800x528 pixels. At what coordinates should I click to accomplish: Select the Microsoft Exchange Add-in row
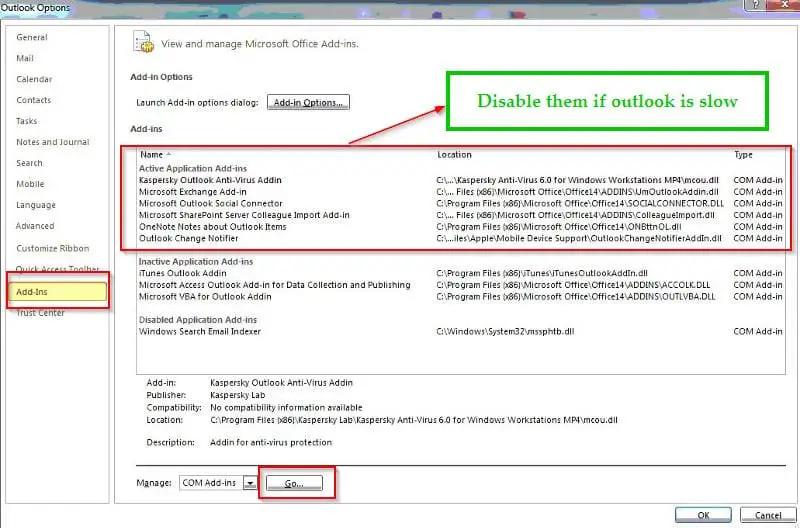pyautogui.click(x=460, y=192)
